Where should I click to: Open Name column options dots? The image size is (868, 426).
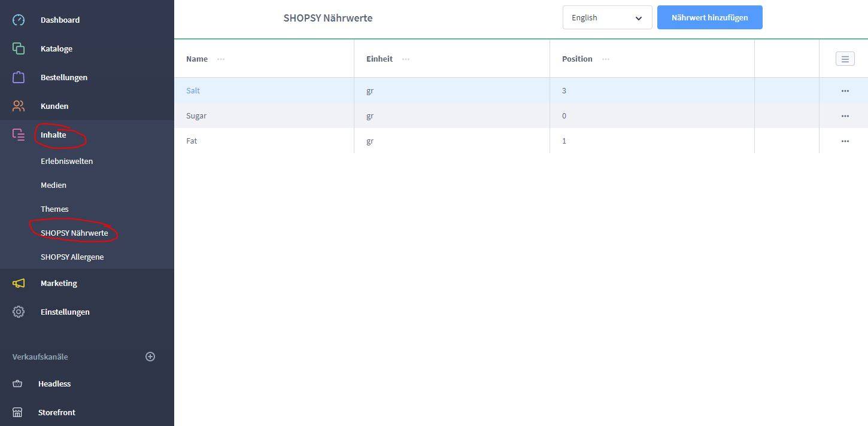221,59
